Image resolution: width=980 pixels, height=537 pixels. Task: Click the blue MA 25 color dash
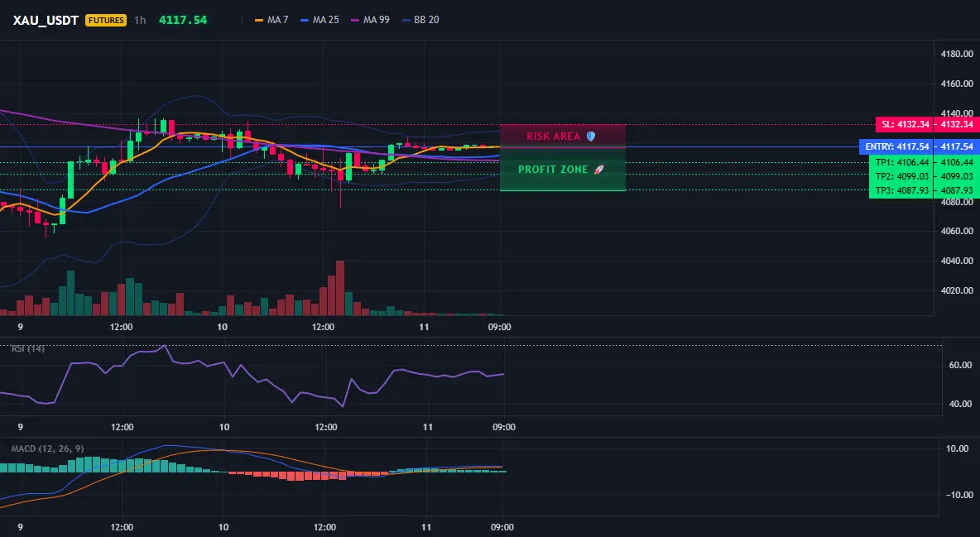click(305, 20)
